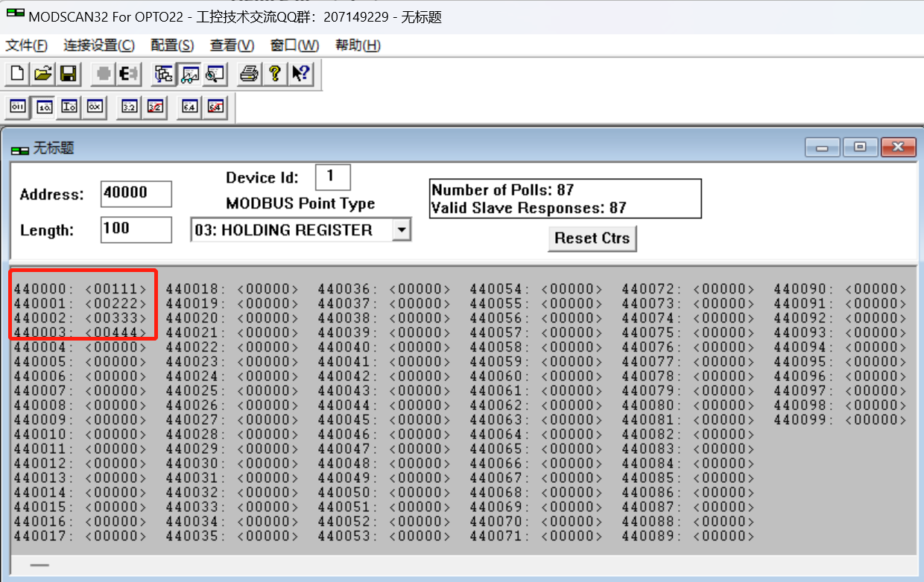Select register 440001 value 00222

pos(116,304)
